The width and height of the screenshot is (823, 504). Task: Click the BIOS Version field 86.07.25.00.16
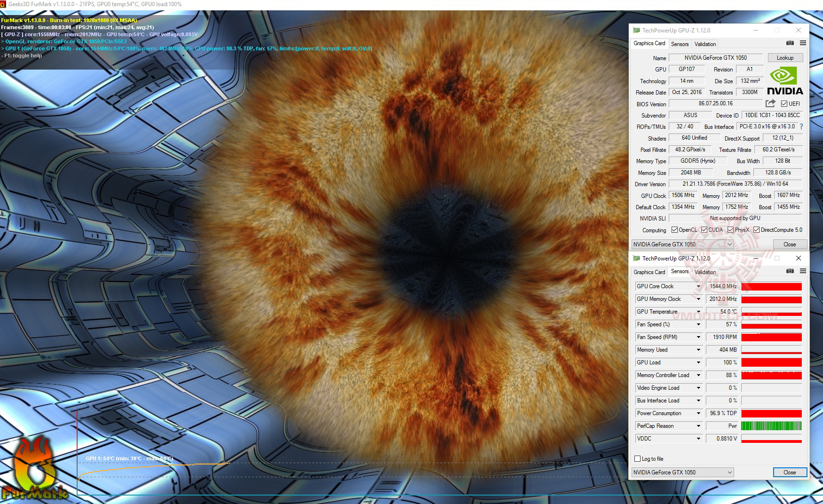[x=715, y=103]
